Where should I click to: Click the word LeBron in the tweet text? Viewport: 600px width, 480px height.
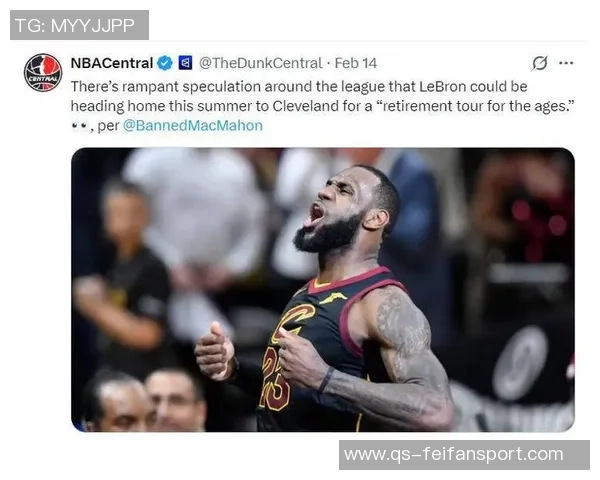click(x=442, y=87)
